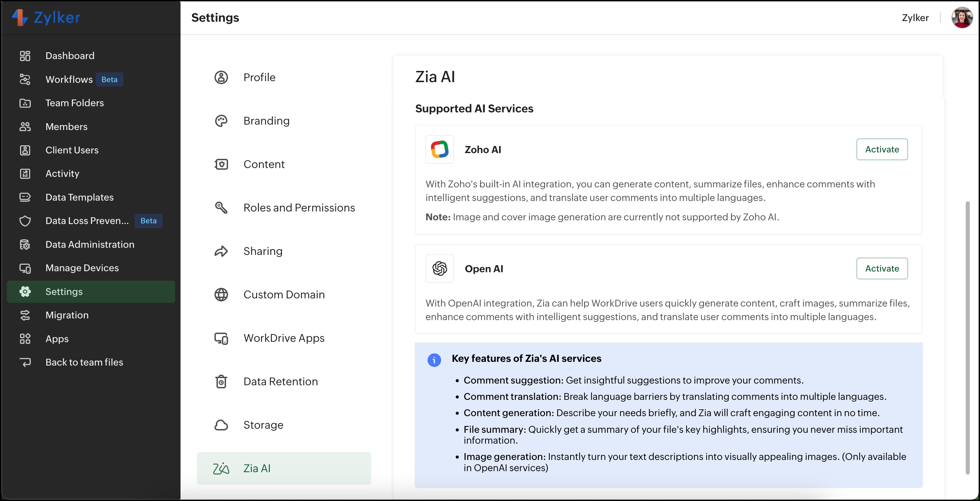Viewport: 980px width, 501px height.
Task: Click the Zoho AI logo
Action: tap(439, 149)
